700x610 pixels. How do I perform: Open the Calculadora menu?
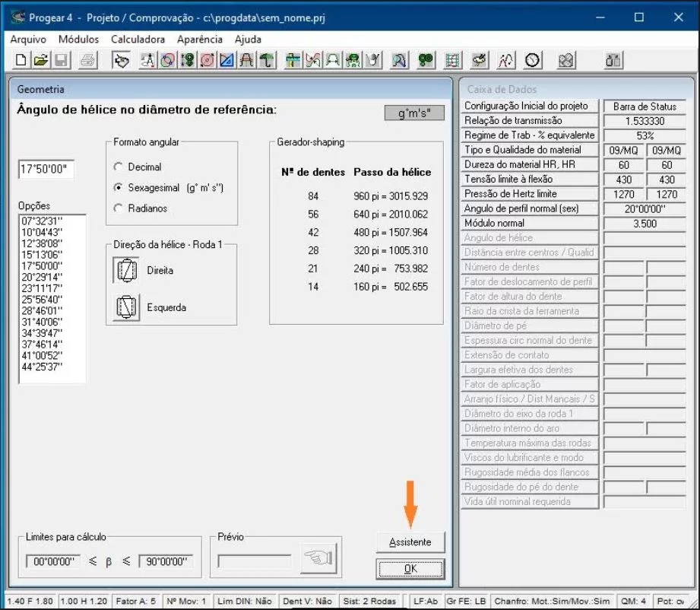pyautogui.click(x=138, y=40)
